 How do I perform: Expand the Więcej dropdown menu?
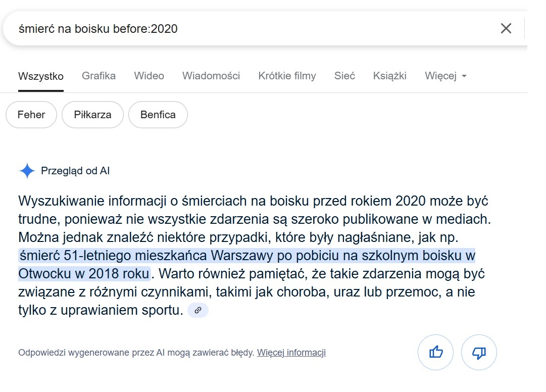point(445,76)
